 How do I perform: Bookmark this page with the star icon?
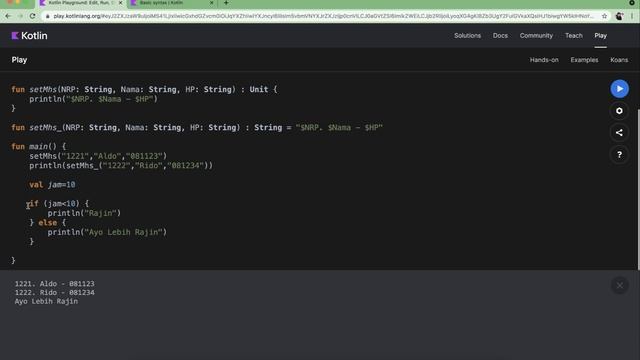604,16
